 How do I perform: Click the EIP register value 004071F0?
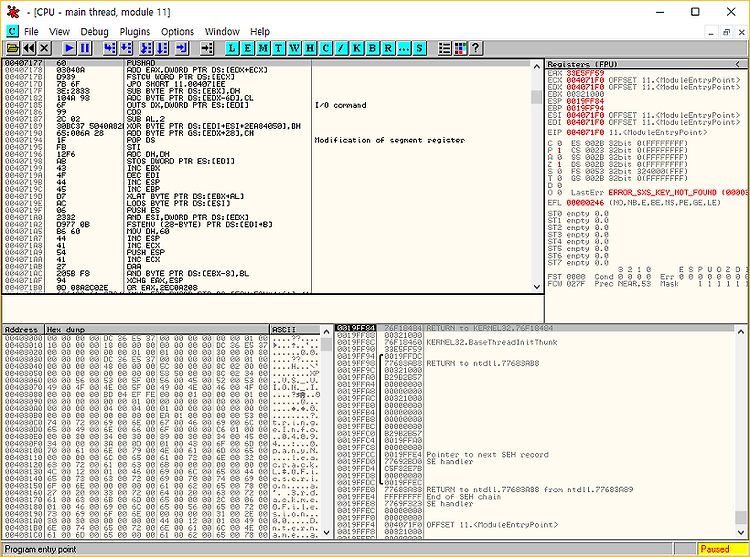click(585, 132)
